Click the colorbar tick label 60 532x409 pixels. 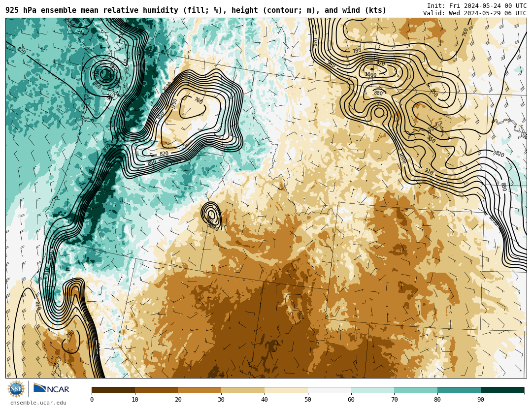coord(351,400)
